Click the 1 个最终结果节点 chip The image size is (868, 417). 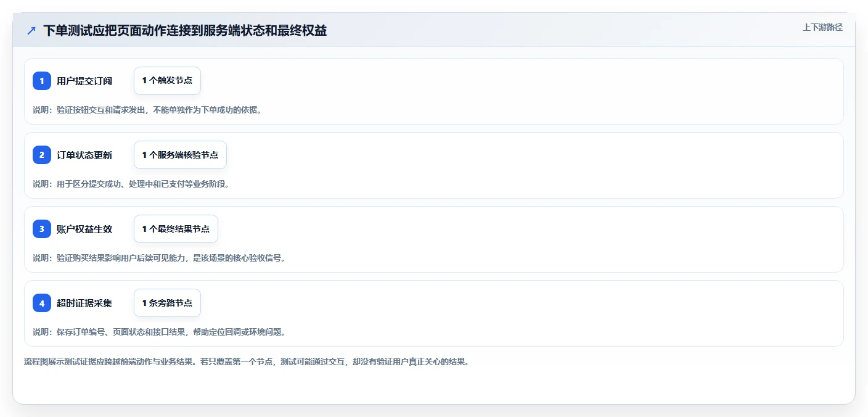(176, 229)
